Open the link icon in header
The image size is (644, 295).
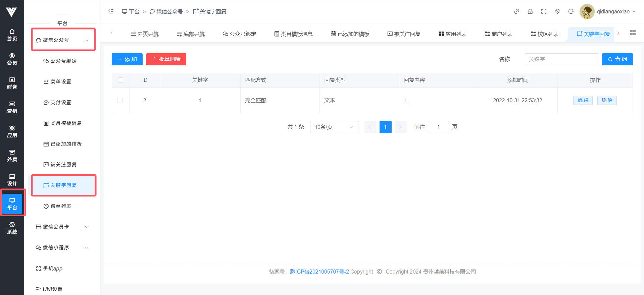516,11
